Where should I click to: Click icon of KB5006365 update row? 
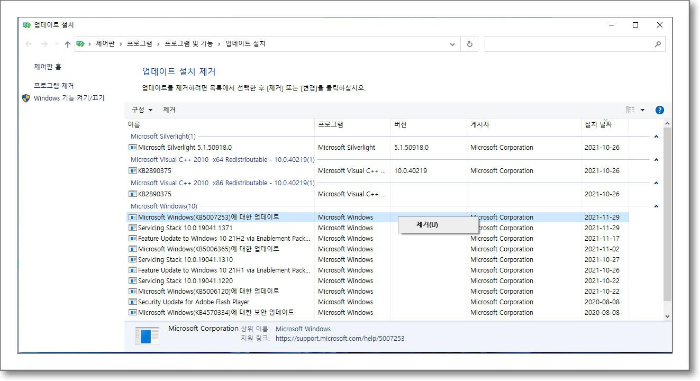click(x=133, y=249)
